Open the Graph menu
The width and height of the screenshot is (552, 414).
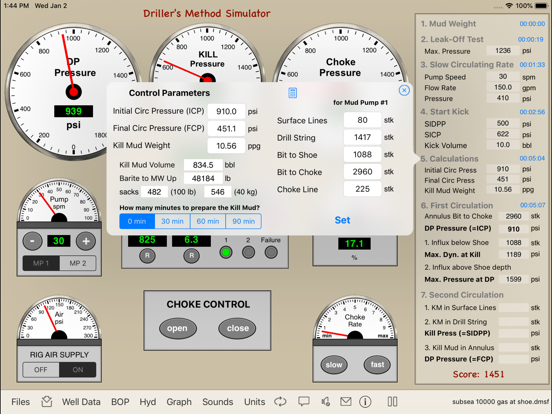coord(179,402)
